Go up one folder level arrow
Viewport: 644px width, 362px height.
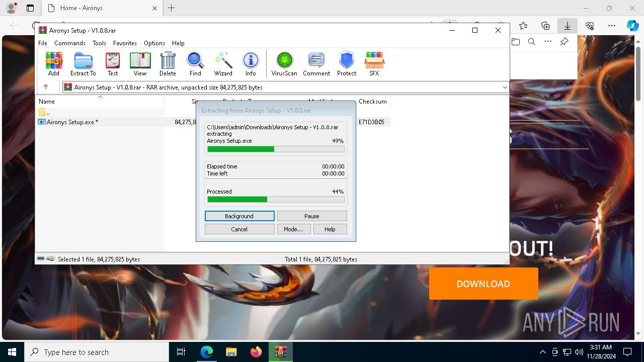(46, 87)
